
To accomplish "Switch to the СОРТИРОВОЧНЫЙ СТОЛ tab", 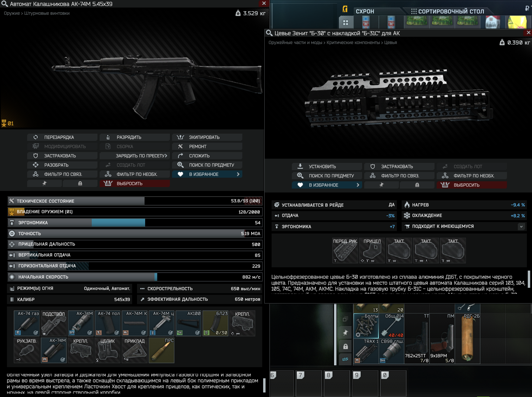I will (448, 11).
